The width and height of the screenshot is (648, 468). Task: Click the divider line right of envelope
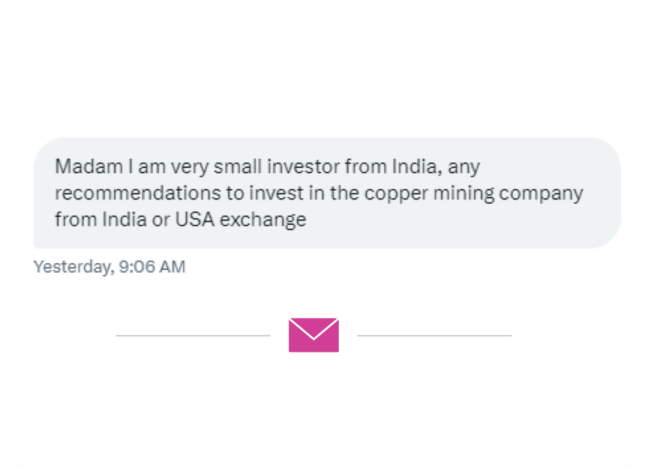click(x=434, y=335)
